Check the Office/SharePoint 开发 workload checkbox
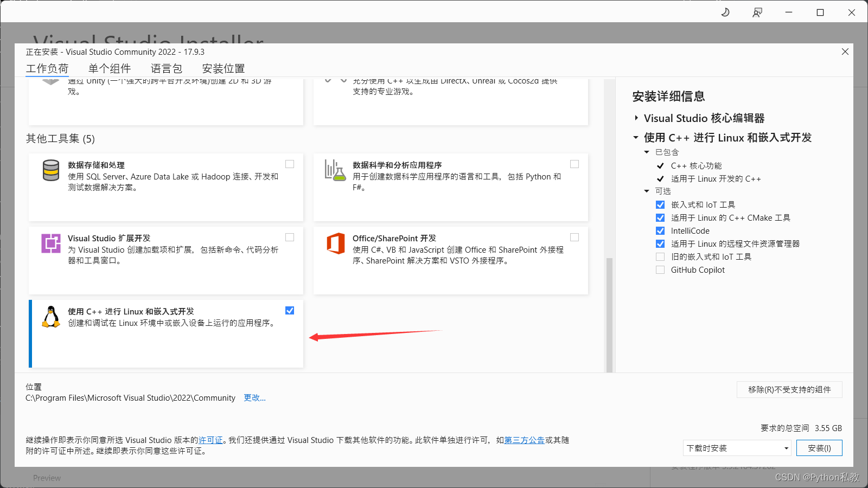The image size is (868, 488). [x=575, y=237]
